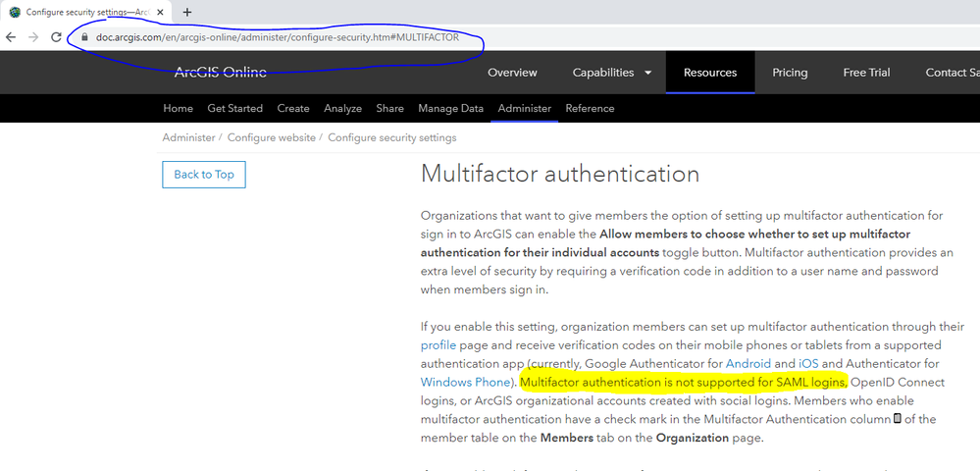This screenshot has width=980, height=471.
Task: Open the Android authenticator link
Action: click(748, 363)
